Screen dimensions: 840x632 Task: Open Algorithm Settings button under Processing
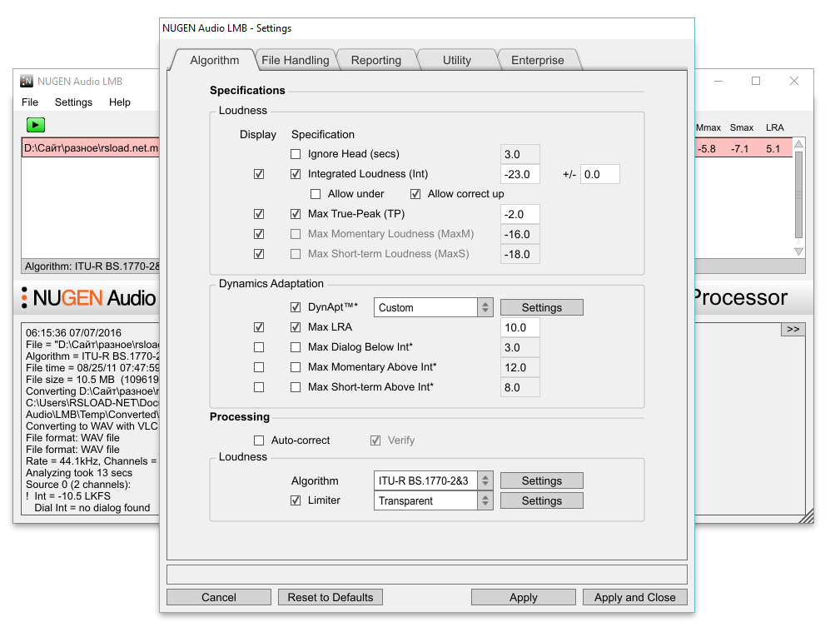542,480
